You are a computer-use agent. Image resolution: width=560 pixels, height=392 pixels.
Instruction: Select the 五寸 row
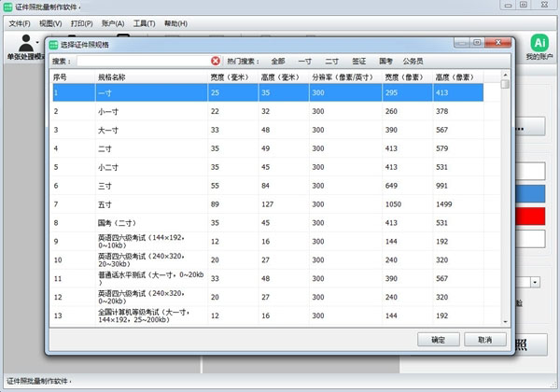click(268, 204)
